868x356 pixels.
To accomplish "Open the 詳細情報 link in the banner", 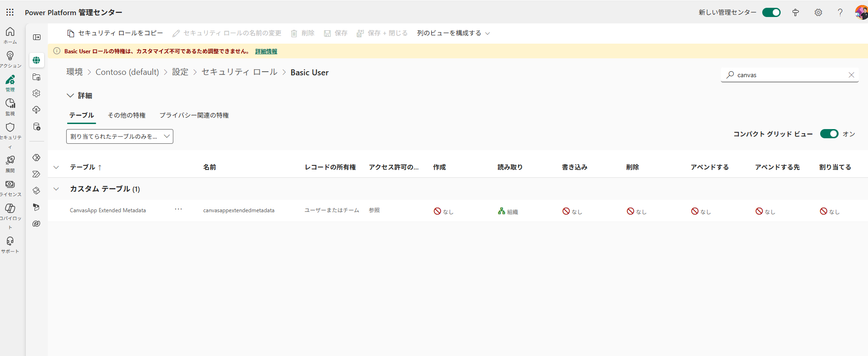I will (x=266, y=51).
